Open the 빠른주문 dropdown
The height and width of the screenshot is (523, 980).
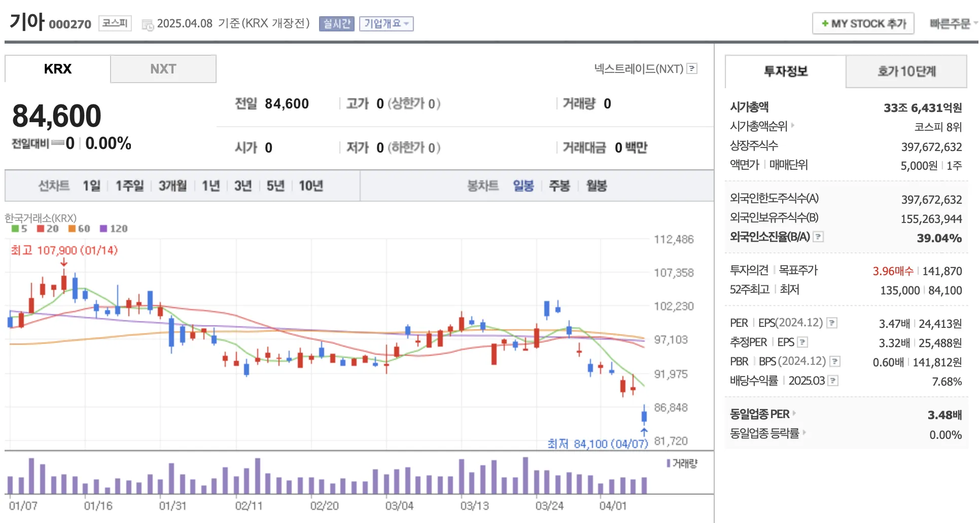954,23
